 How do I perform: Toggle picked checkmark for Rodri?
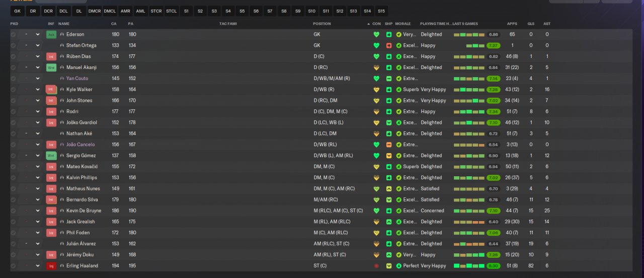(x=13, y=112)
